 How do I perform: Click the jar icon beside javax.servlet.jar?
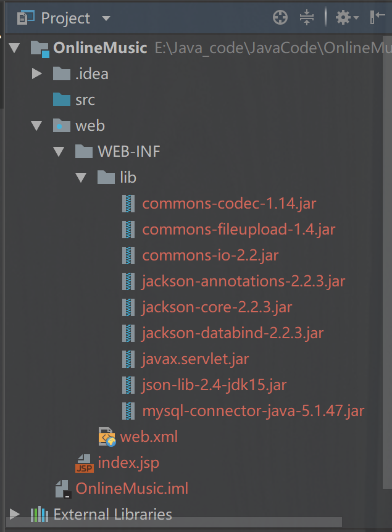[128, 359]
